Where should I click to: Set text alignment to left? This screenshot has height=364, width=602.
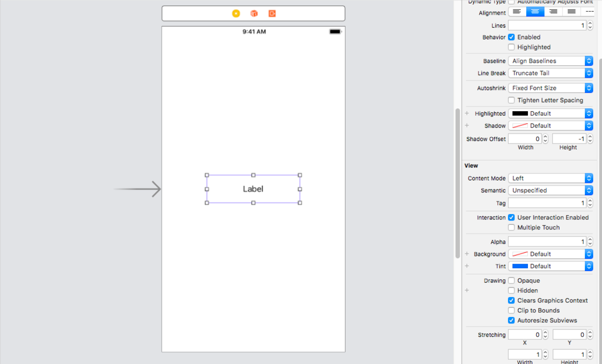tap(517, 12)
